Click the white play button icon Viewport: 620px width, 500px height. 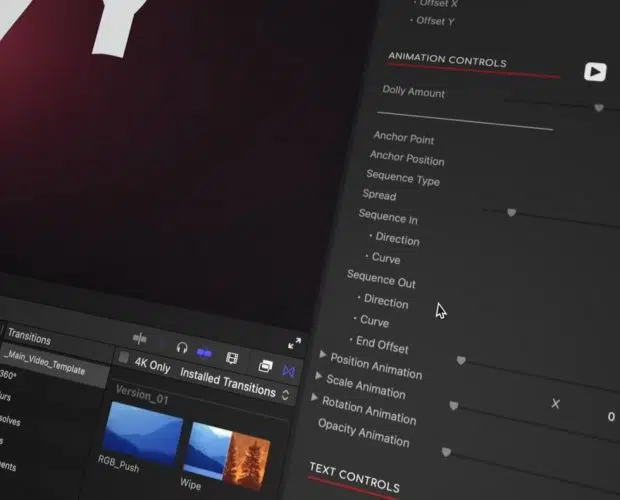pos(595,72)
